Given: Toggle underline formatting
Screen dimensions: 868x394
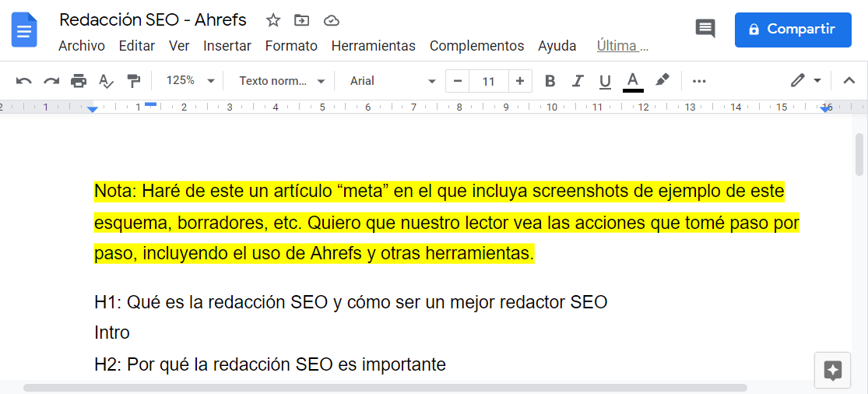Looking at the screenshot, I should 605,82.
